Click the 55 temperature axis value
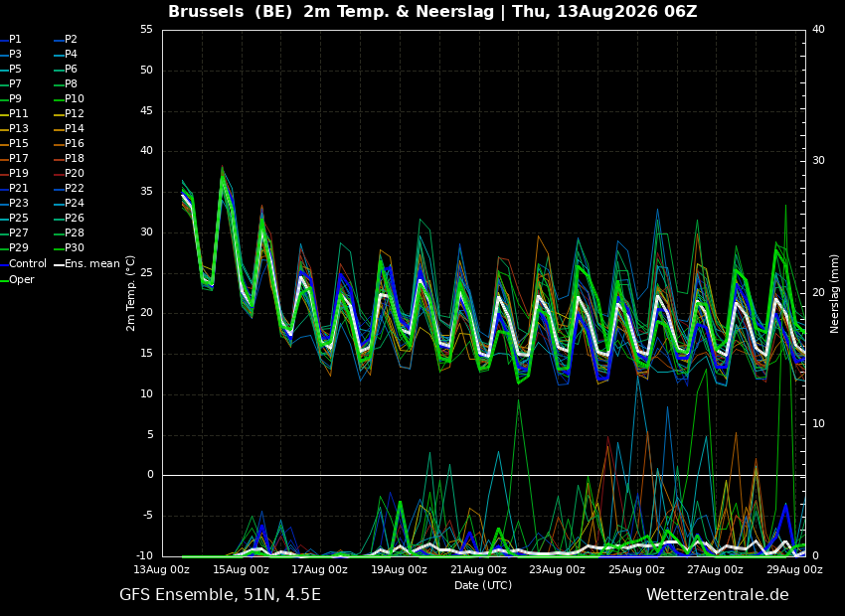 146,30
